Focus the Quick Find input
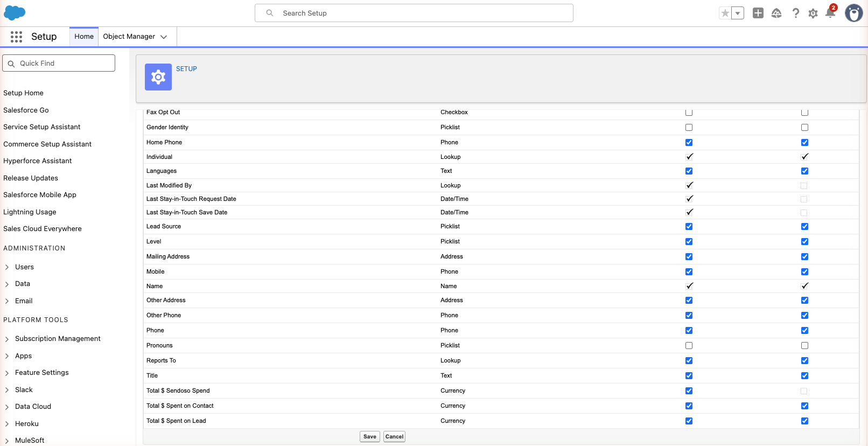The width and height of the screenshot is (868, 446). [x=59, y=63]
